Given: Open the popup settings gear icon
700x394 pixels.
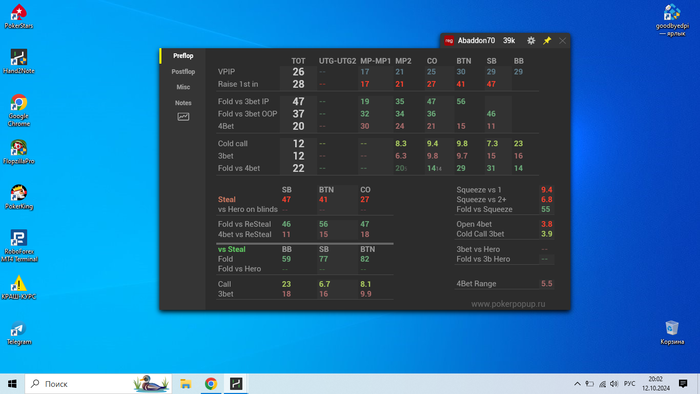Looking at the screenshot, I should pyautogui.click(x=531, y=41).
